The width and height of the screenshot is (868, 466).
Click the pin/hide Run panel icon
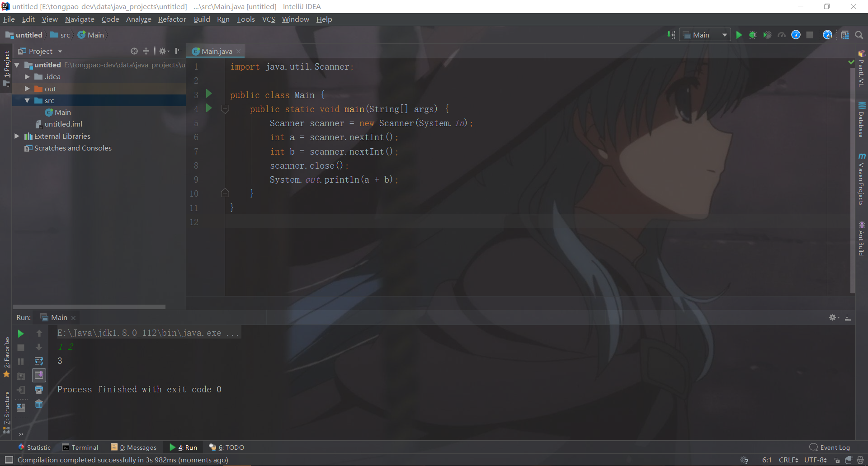[x=848, y=317]
